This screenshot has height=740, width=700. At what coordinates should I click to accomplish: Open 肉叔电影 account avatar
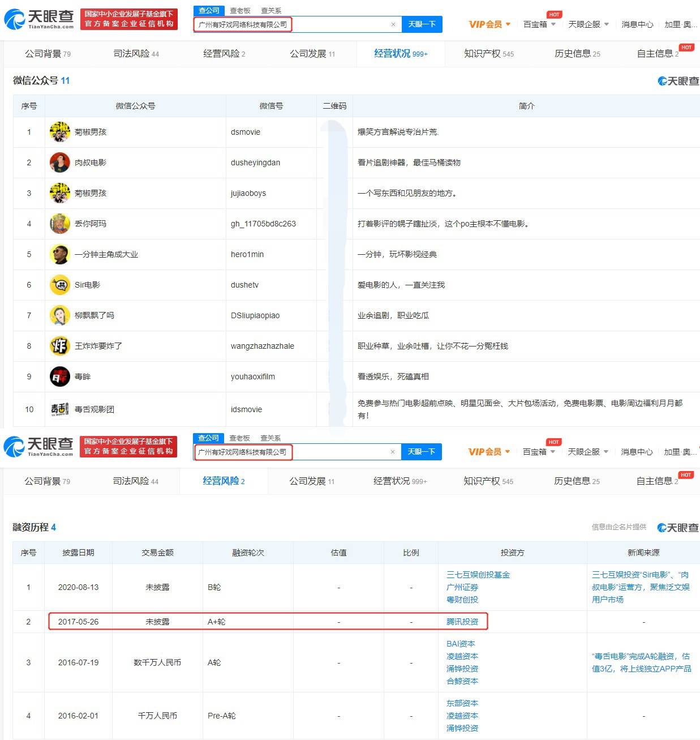click(59, 162)
